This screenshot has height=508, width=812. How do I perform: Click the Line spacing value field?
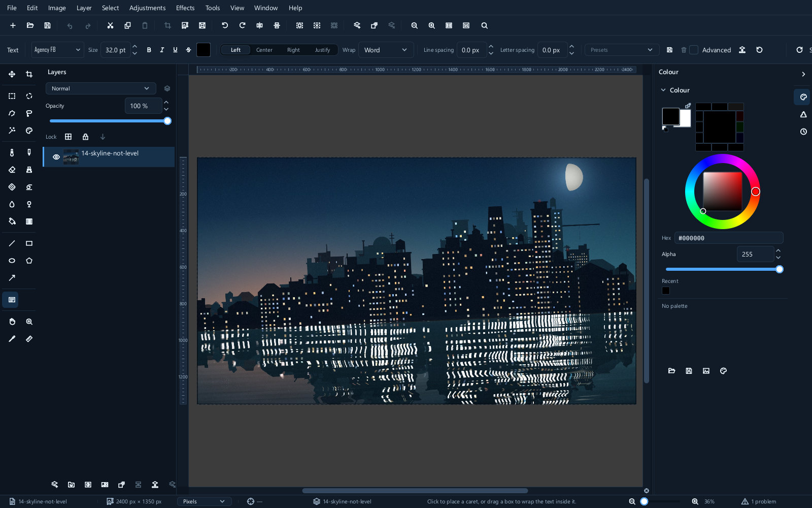(472, 50)
